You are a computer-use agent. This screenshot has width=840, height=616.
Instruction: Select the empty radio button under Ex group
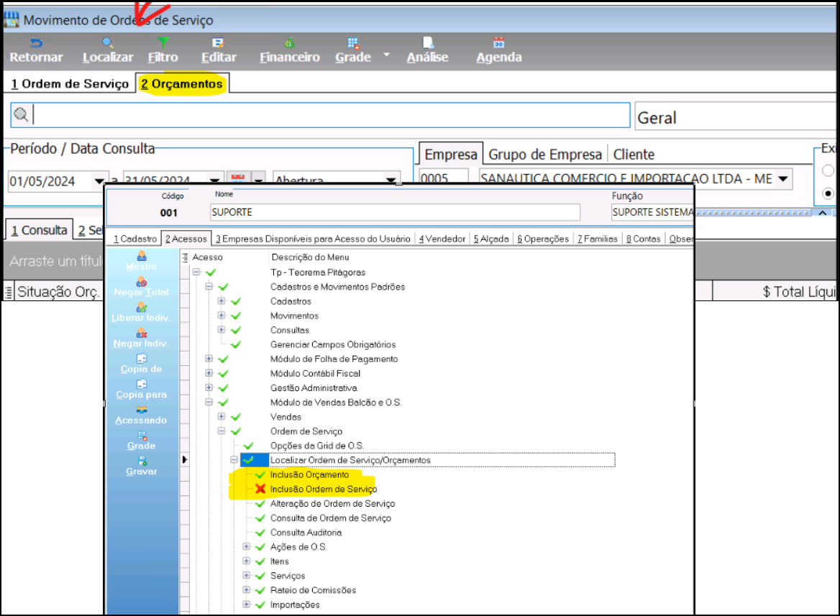pos(828,170)
